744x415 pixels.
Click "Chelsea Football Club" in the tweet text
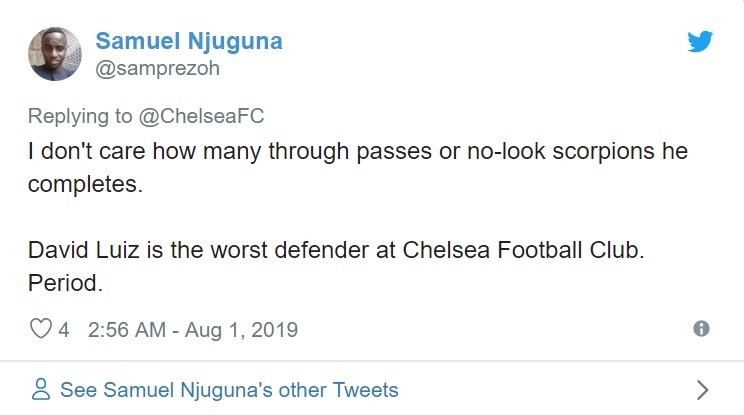pos(520,249)
